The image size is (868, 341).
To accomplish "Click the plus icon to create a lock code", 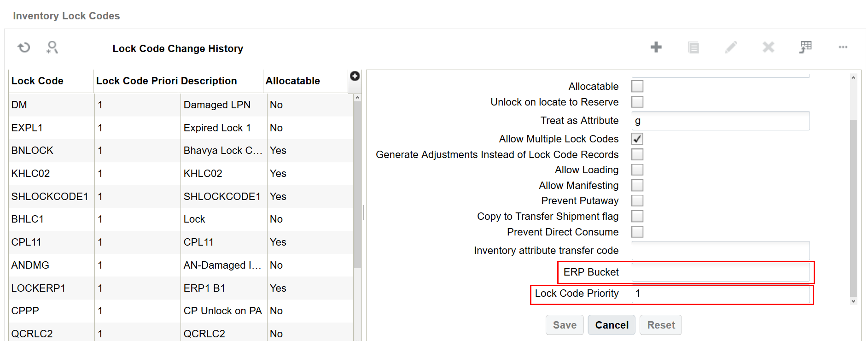I will pyautogui.click(x=656, y=47).
